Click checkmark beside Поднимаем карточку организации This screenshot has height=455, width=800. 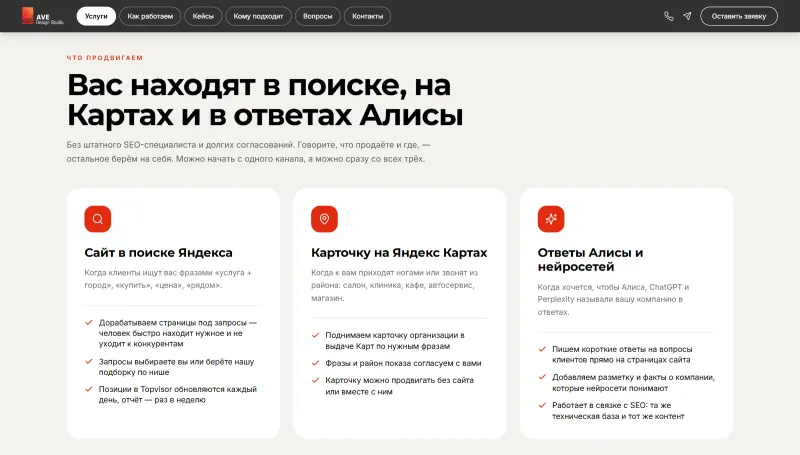[315, 335]
